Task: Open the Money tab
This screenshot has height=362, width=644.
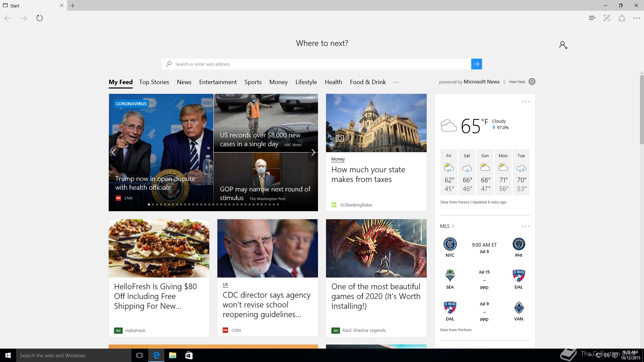Action: (x=278, y=82)
